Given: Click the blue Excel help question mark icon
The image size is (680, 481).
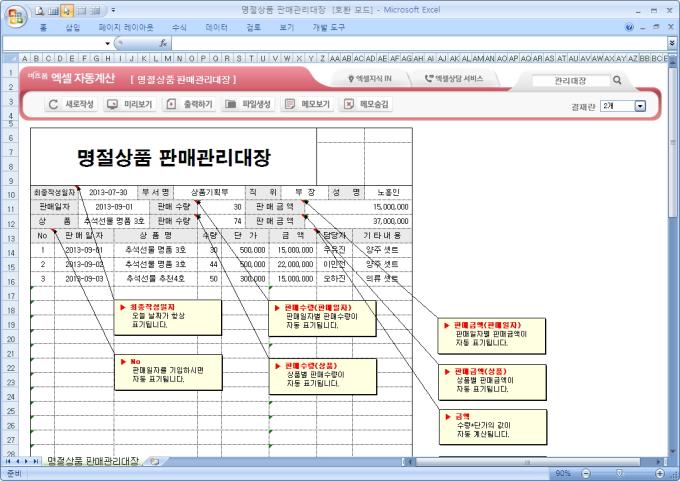Looking at the screenshot, I should point(629,27).
